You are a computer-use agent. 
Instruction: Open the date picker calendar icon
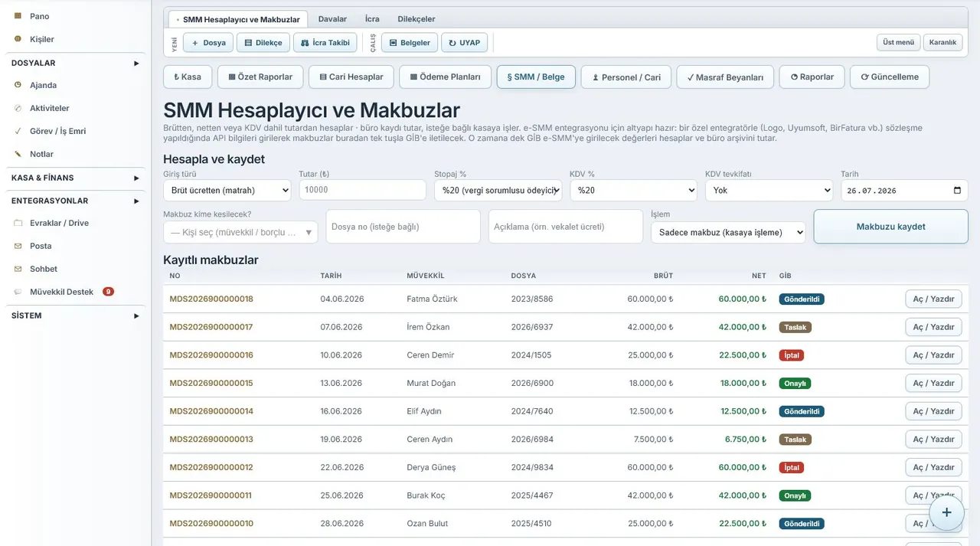pyautogui.click(x=957, y=191)
